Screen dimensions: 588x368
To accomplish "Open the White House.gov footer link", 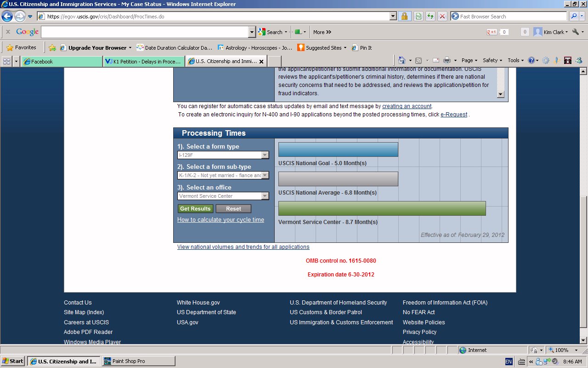I will coord(198,303).
